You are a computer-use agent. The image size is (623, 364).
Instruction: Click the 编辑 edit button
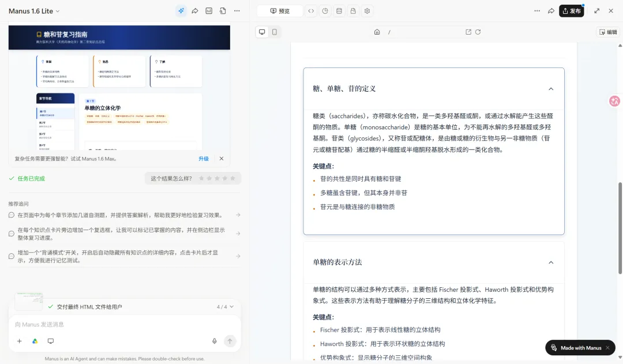(x=609, y=32)
